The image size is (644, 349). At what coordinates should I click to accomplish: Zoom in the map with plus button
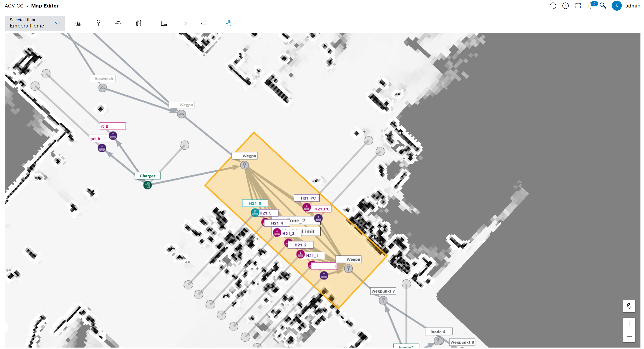point(629,324)
